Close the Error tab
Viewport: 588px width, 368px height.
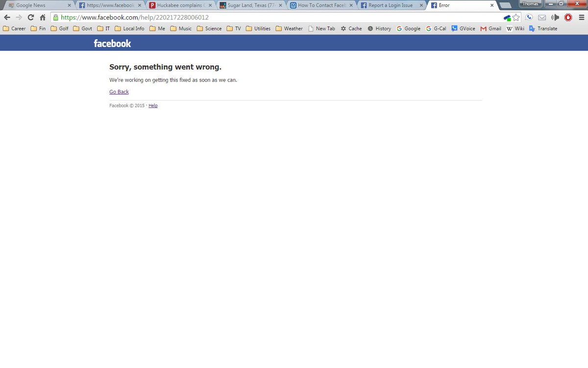(492, 5)
